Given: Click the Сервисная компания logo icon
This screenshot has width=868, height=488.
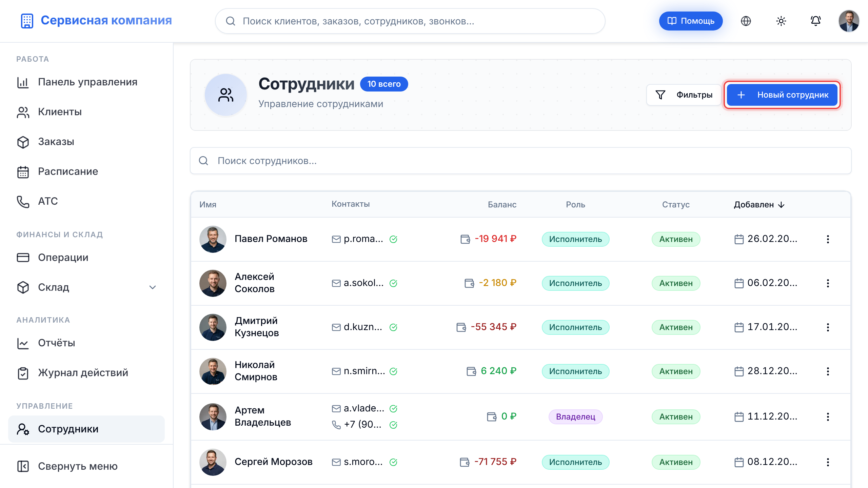Looking at the screenshot, I should coord(27,21).
